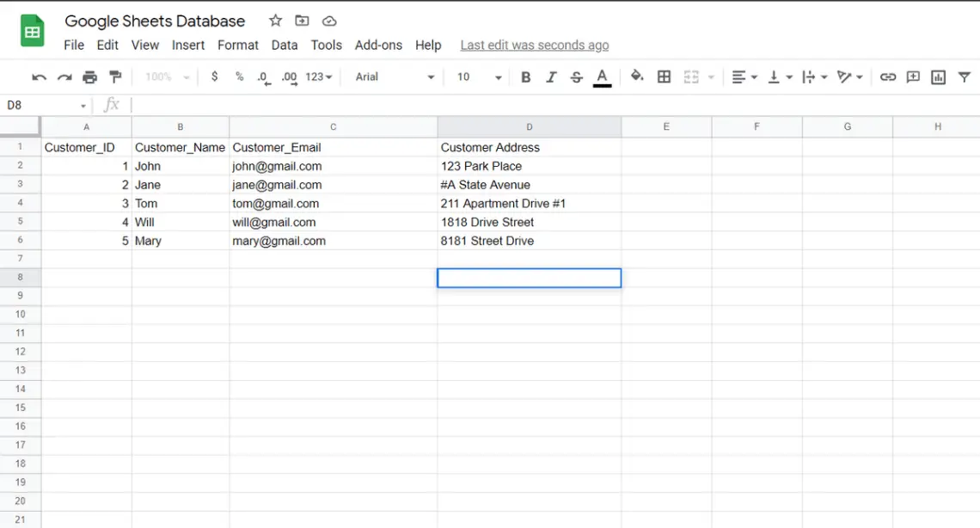Open the Arial font dropdown
The width and height of the screenshot is (980, 528).
pos(395,77)
